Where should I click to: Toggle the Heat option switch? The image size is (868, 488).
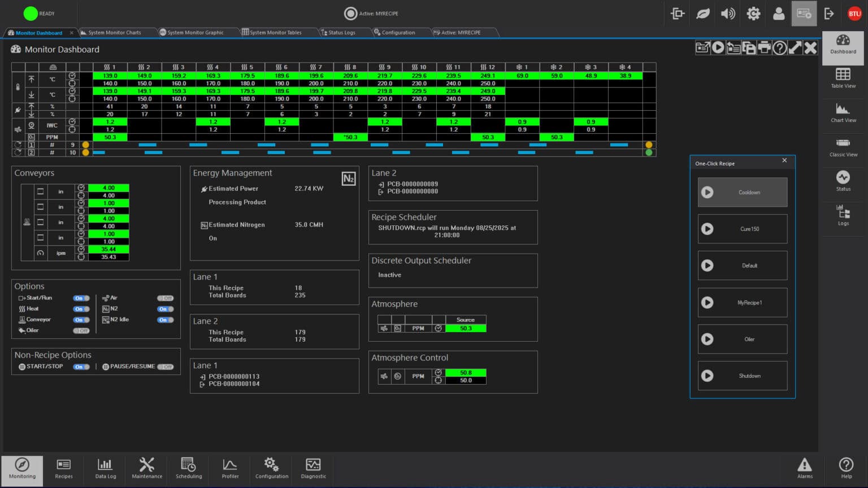[81, 309]
